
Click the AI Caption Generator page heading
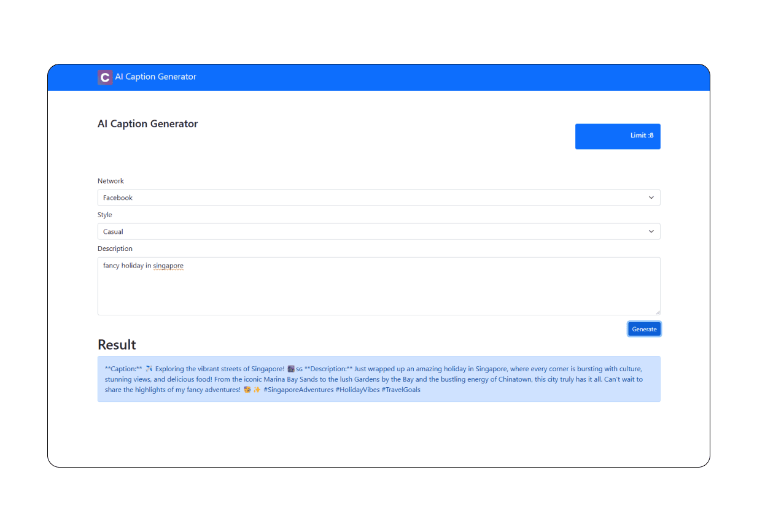tap(147, 124)
